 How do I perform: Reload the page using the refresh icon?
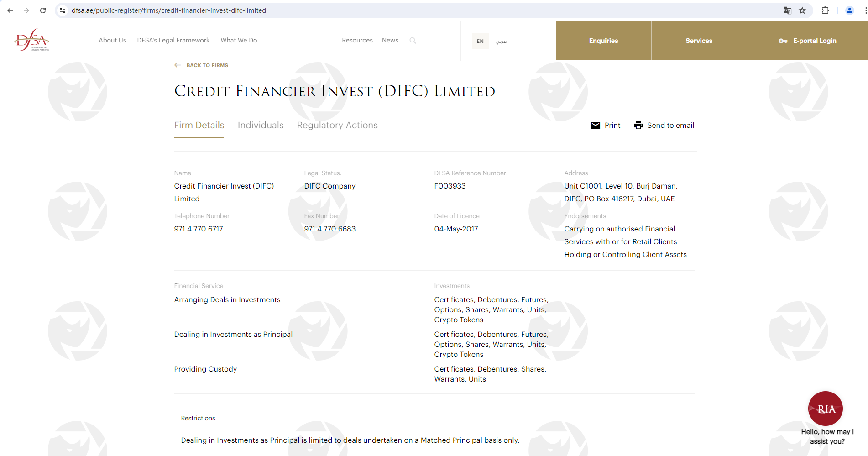pyautogui.click(x=43, y=10)
